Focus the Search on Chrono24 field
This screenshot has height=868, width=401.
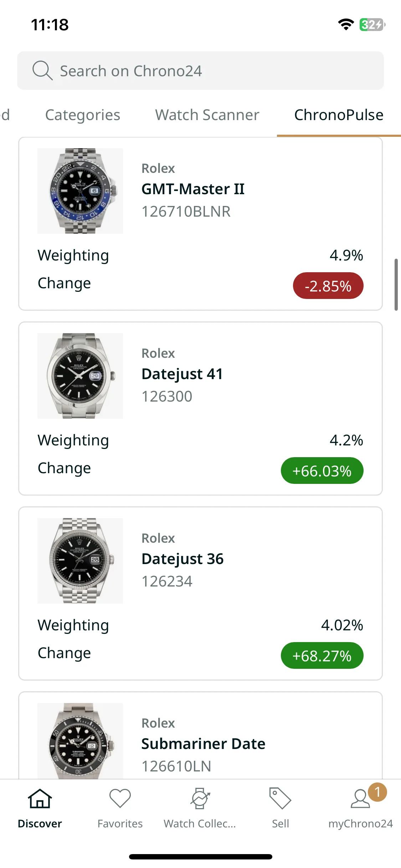(x=200, y=71)
